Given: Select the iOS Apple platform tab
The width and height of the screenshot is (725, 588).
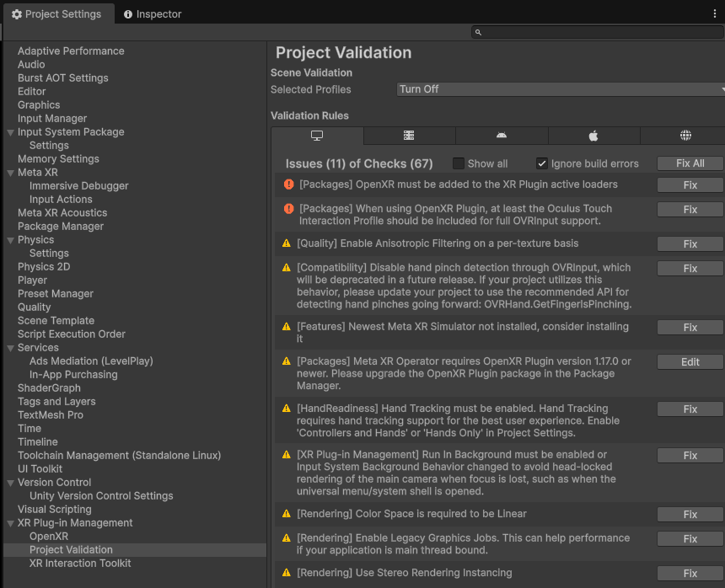Looking at the screenshot, I should pyautogui.click(x=593, y=136).
